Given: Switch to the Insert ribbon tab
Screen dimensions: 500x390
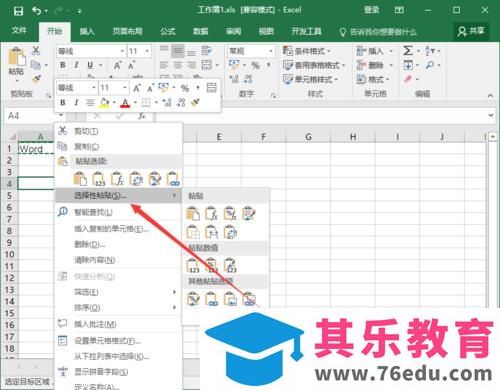Looking at the screenshot, I should 87,31.
